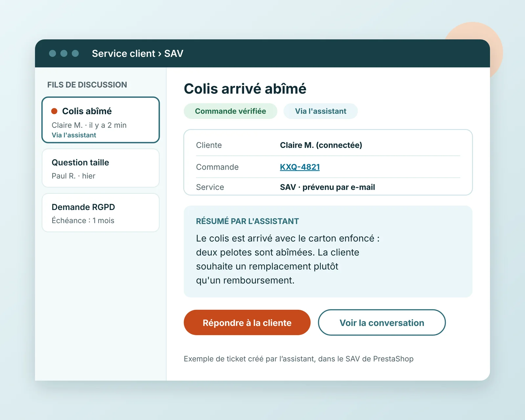Click the Commande vérifiée badge

230,111
